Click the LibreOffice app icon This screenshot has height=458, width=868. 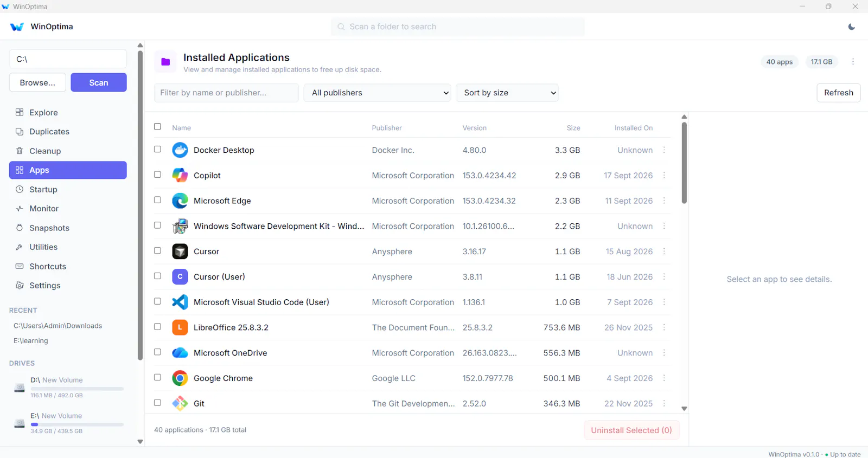click(x=180, y=327)
